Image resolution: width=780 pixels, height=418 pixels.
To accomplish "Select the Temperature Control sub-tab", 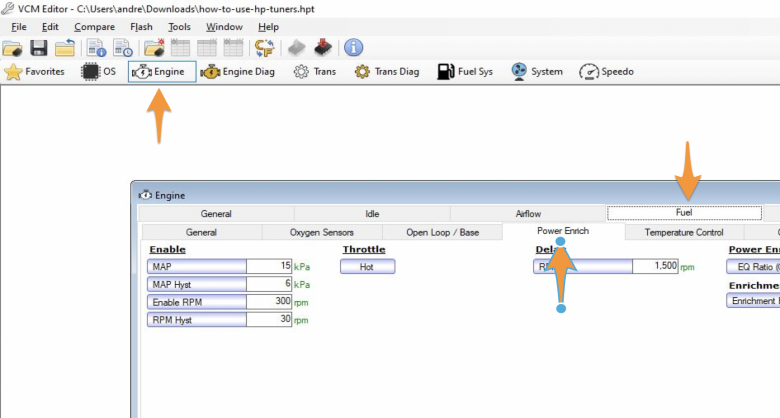I will [684, 232].
